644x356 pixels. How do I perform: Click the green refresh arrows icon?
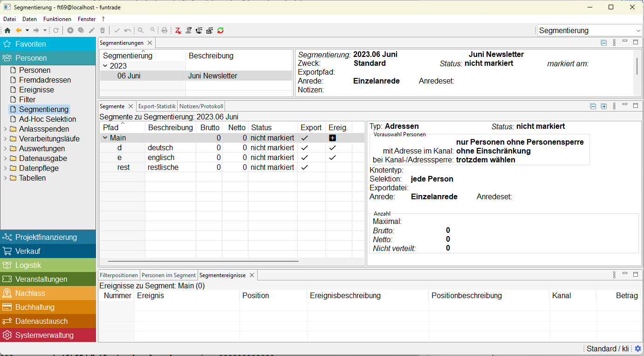(220, 30)
